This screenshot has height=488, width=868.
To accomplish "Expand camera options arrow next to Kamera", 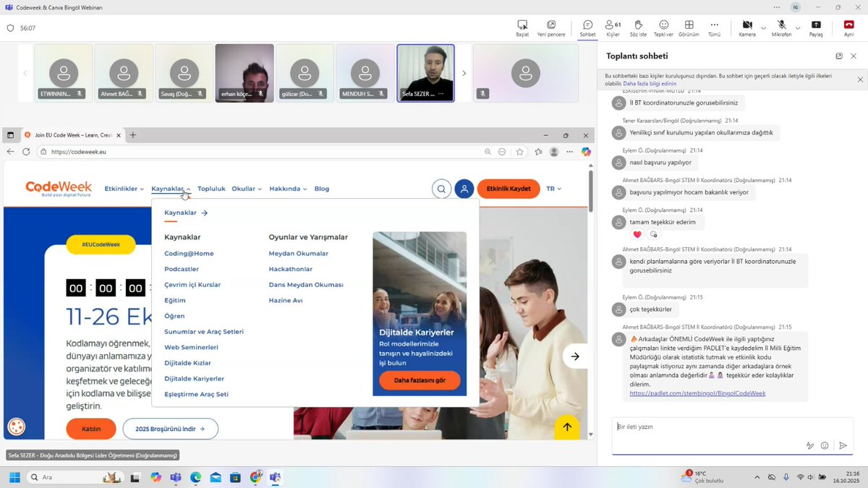I will coord(763,28).
